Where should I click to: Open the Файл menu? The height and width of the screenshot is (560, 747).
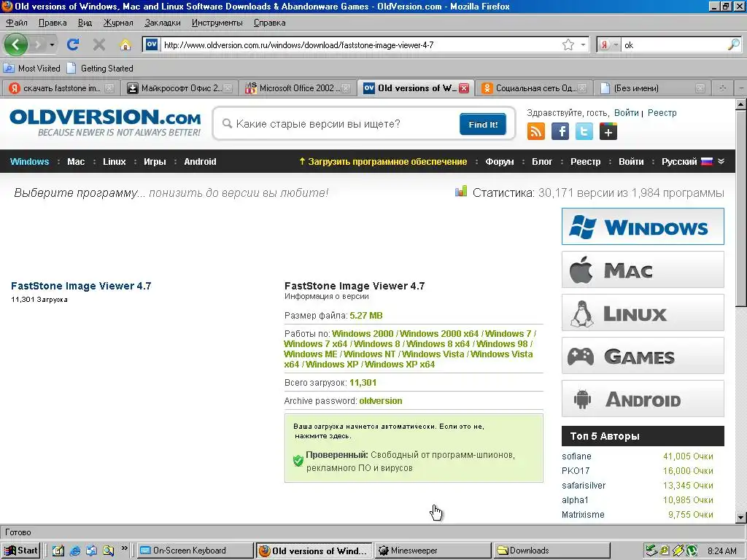click(17, 23)
